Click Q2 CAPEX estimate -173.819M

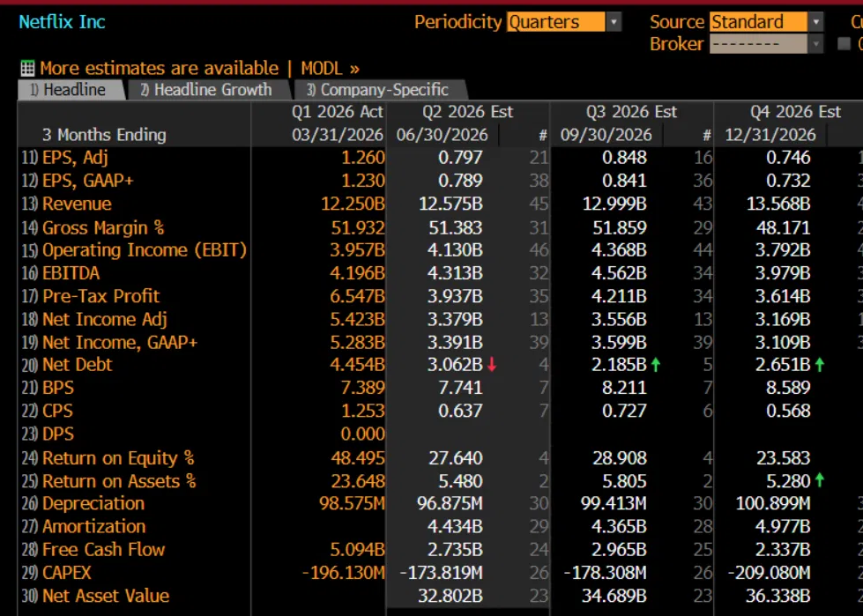[x=442, y=573]
